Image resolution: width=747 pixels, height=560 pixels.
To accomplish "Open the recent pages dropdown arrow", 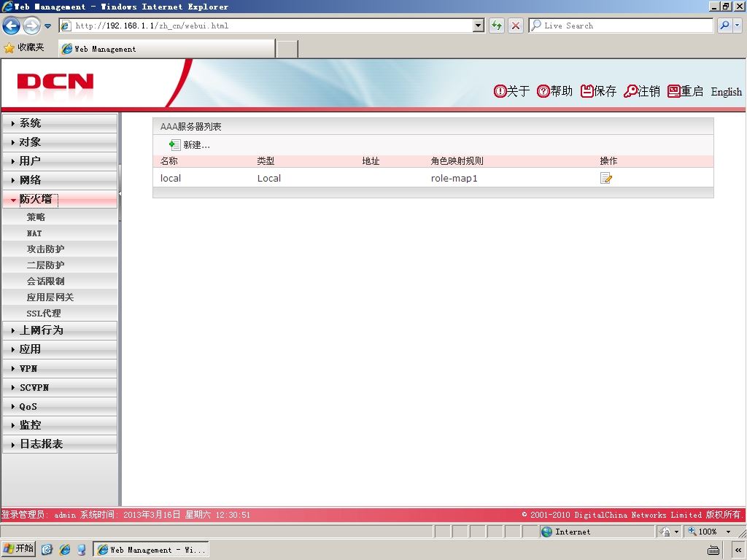I will [x=47, y=26].
